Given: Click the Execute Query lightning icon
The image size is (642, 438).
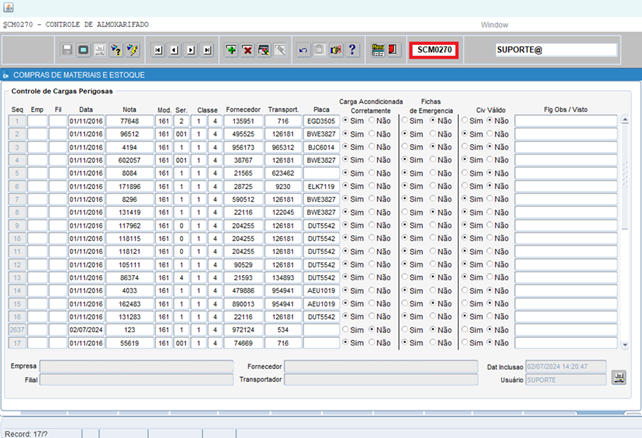Looking at the screenshot, I should click(x=132, y=50).
